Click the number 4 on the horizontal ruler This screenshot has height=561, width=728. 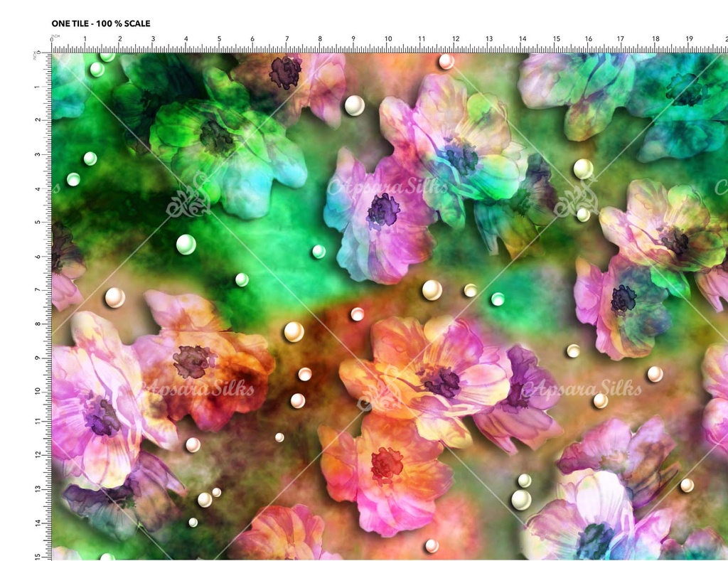tap(186, 39)
